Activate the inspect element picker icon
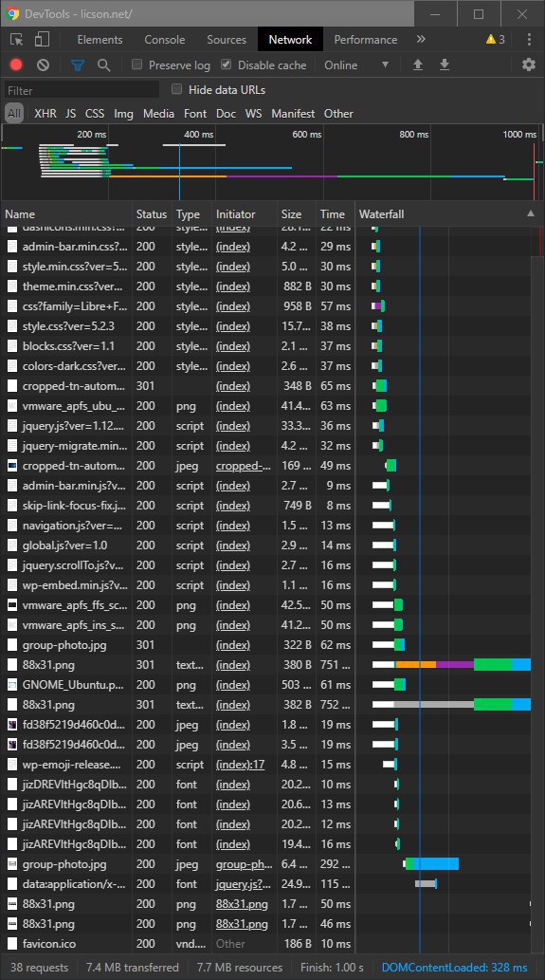The image size is (545, 980). pyautogui.click(x=17, y=40)
